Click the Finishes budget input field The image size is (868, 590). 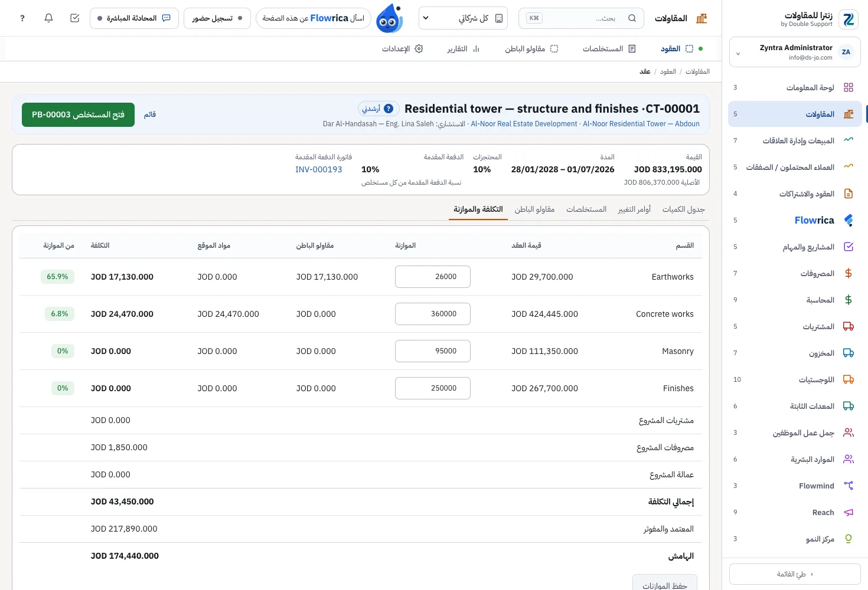tap(433, 388)
